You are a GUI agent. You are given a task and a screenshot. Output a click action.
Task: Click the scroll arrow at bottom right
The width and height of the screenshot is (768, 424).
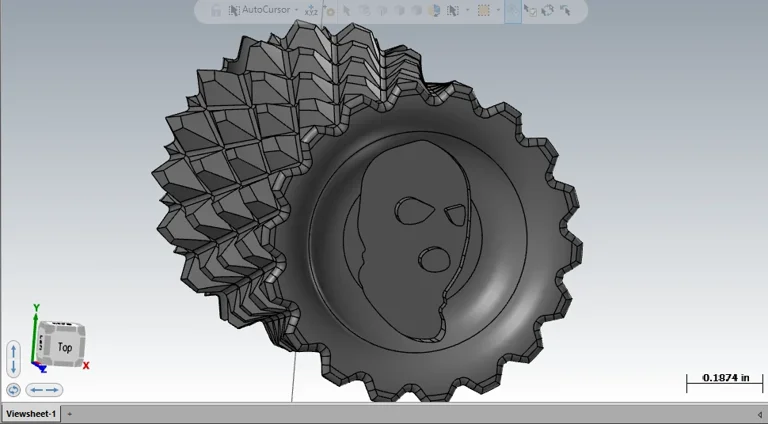click(x=759, y=414)
